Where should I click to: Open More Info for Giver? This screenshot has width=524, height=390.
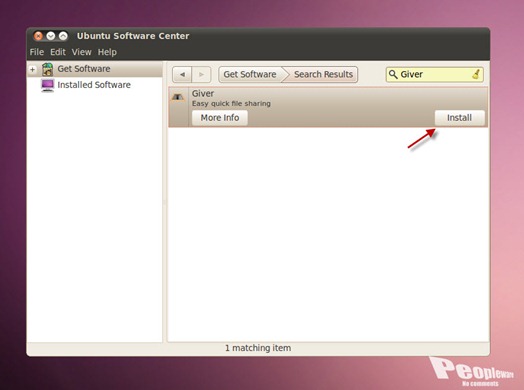coord(220,118)
